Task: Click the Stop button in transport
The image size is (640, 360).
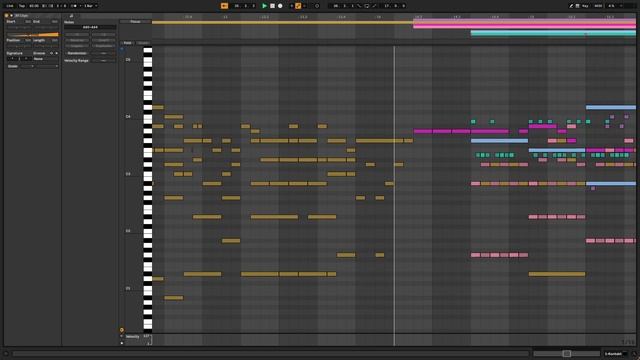Action: click(x=272, y=6)
